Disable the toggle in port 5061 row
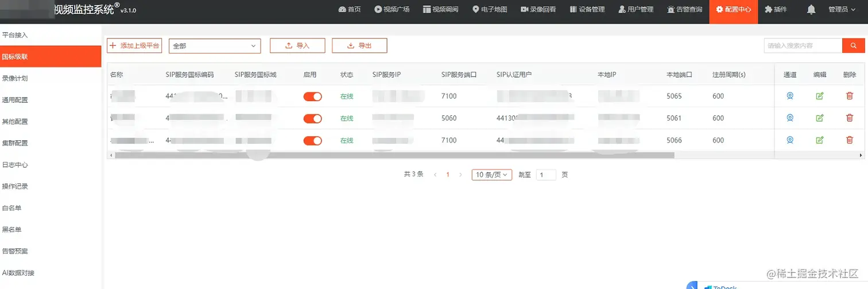The width and height of the screenshot is (868, 289). click(312, 118)
